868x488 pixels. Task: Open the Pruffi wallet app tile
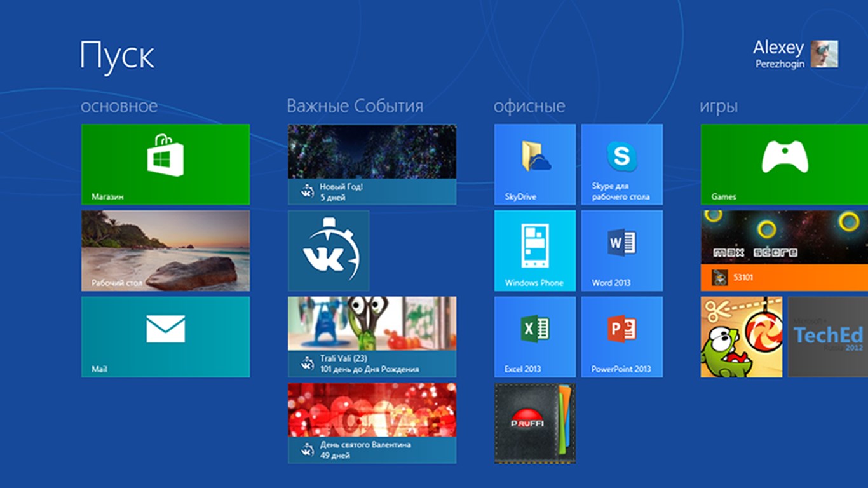point(535,423)
